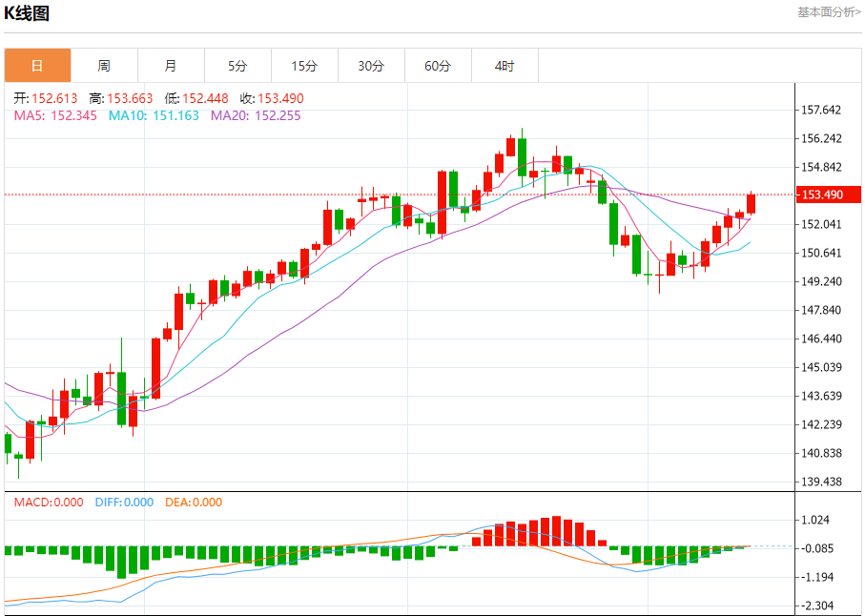This screenshot has width=865, height=616.
Task: Select the 30分 interval tab
Action: [371, 66]
